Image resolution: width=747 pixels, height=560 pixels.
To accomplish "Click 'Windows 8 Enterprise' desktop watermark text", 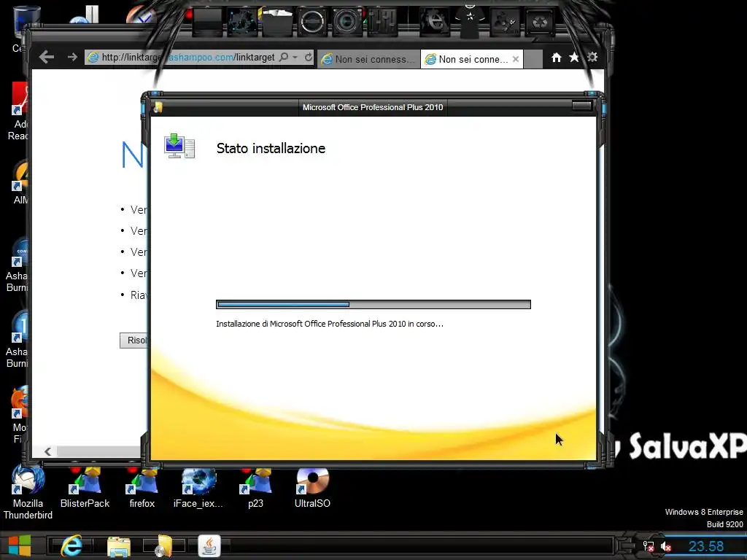I will (x=704, y=512).
